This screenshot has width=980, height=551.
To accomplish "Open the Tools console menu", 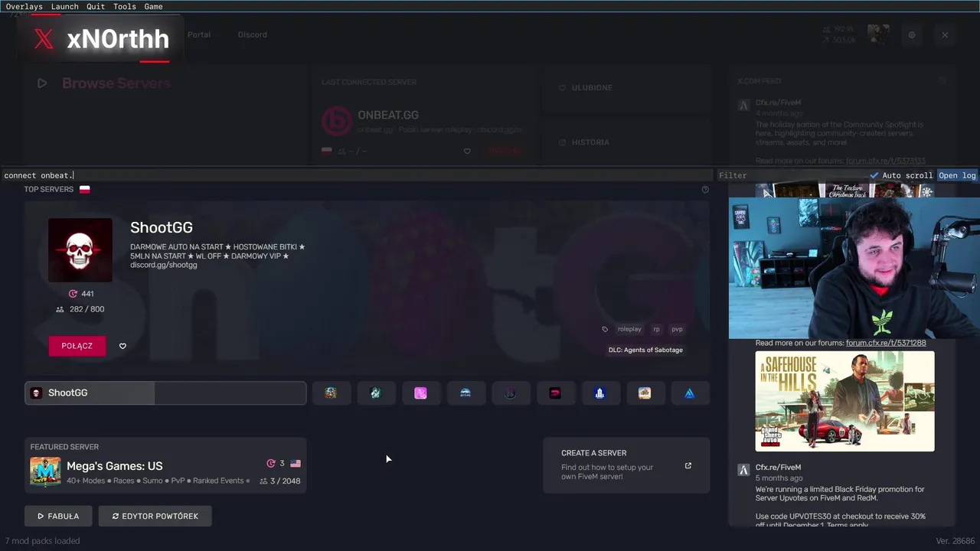I will [x=124, y=6].
